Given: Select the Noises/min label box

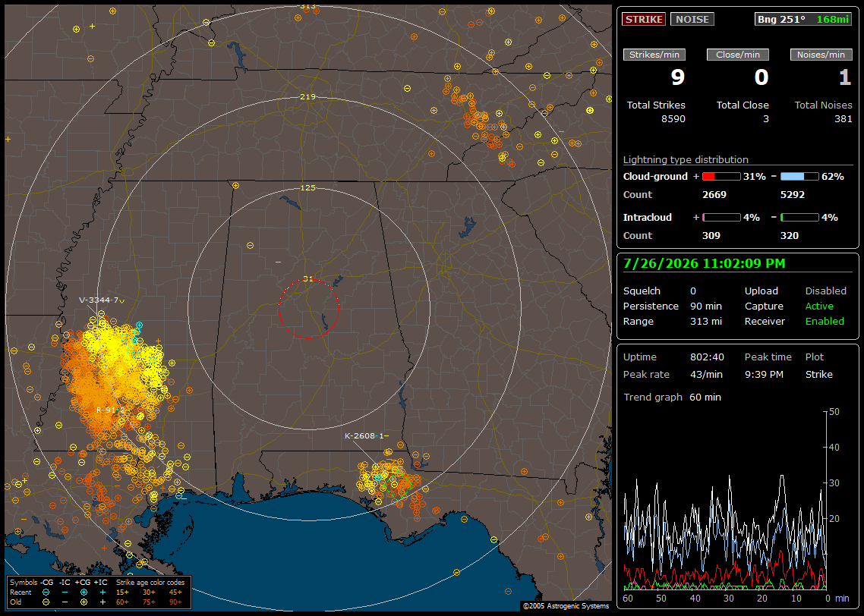Looking at the screenshot, I should click(x=821, y=55).
